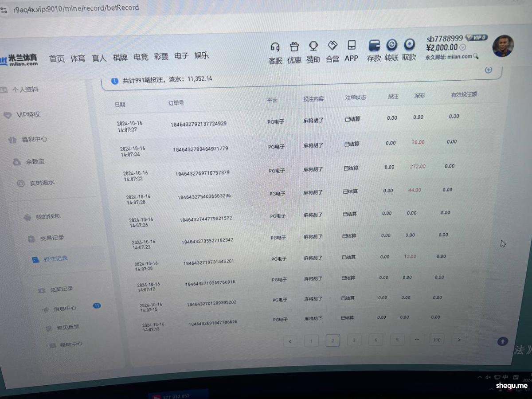Expand the plus icon above the table
Image resolution: width=532 pixels, height=399 pixels.
click(489, 70)
